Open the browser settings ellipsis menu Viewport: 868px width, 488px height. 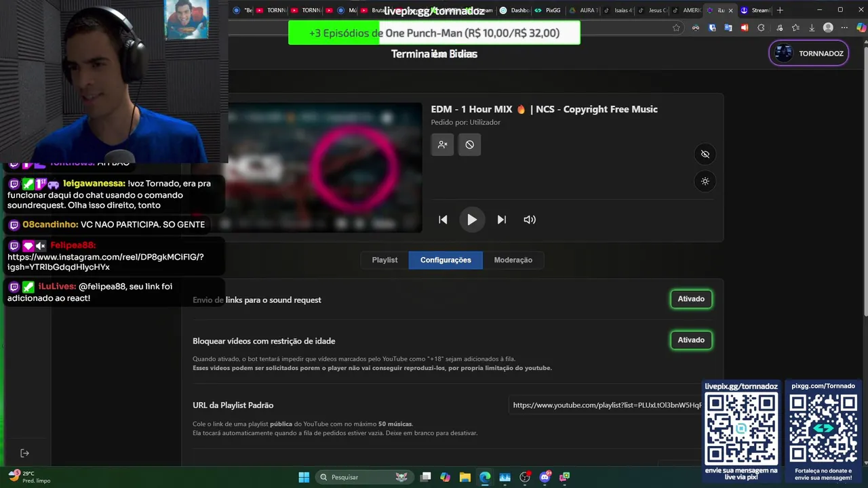click(844, 28)
